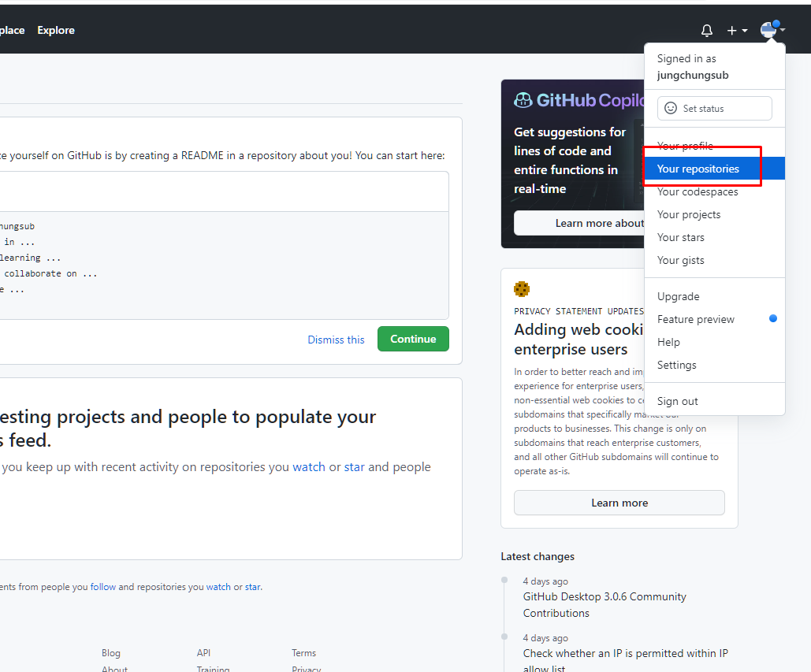Click the 'watch' link in the footer note

[218, 587]
